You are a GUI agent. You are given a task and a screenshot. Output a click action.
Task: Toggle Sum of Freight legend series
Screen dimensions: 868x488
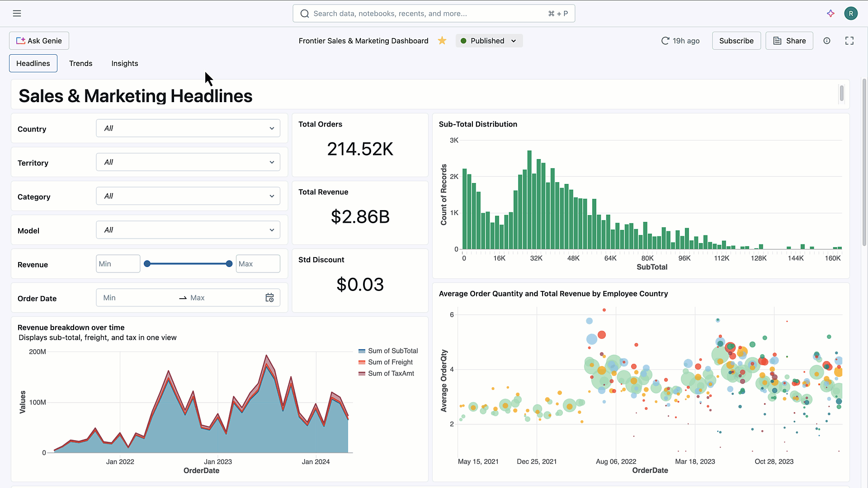(x=386, y=362)
